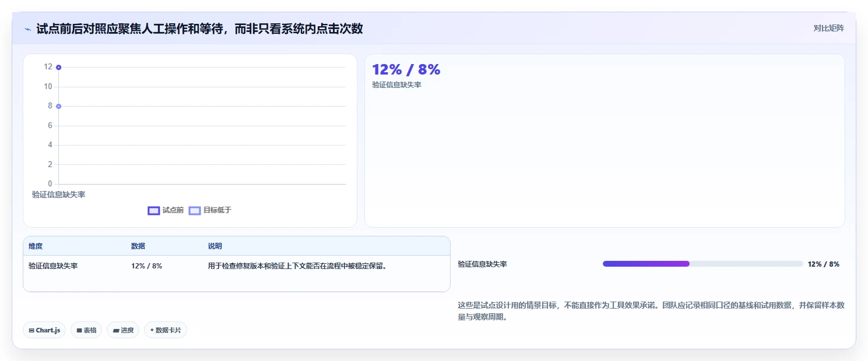Click the footnote starting 这些是试点设计用的情景目标
The image size is (868, 361).
pos(651,312)
